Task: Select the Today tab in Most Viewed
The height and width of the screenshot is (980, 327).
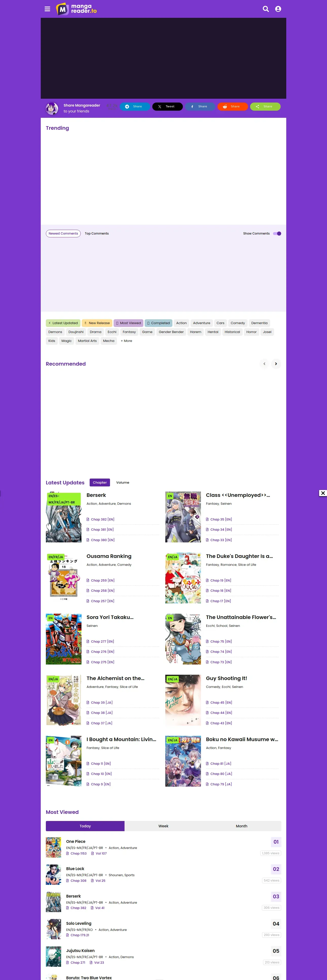Action: [85, 826]
